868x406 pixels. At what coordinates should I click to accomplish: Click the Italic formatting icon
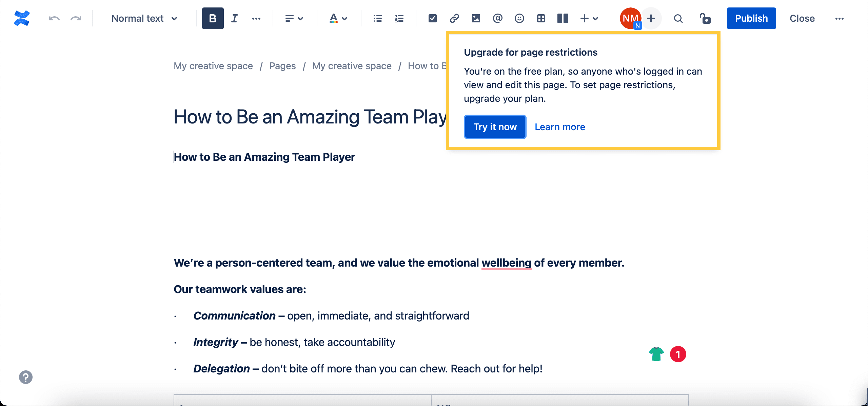[235, 18]
